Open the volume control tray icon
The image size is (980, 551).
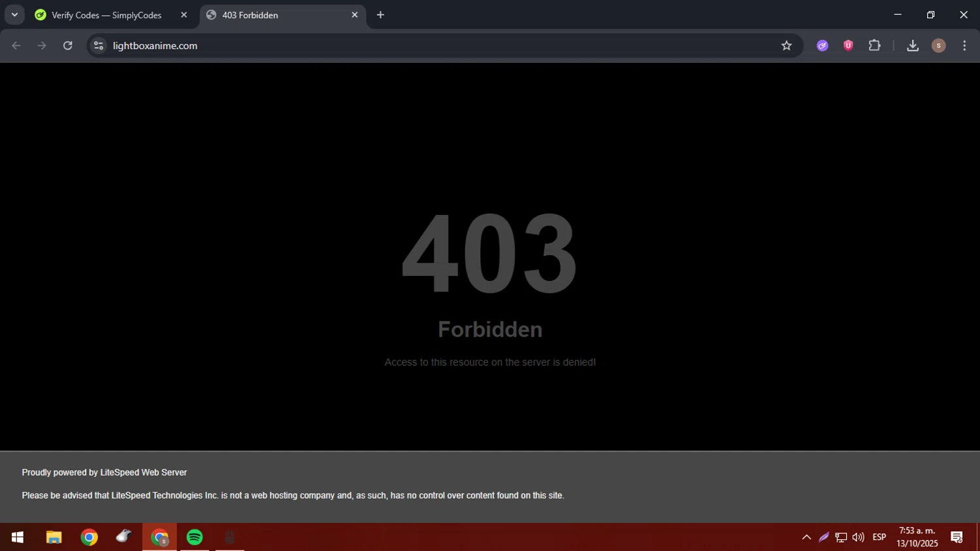click(x=858, y=537)
